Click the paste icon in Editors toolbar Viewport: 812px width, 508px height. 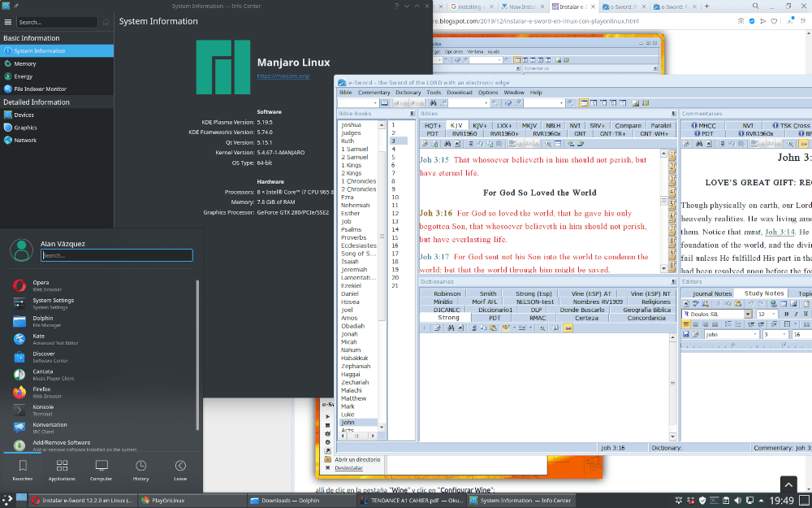coord(738,304)
